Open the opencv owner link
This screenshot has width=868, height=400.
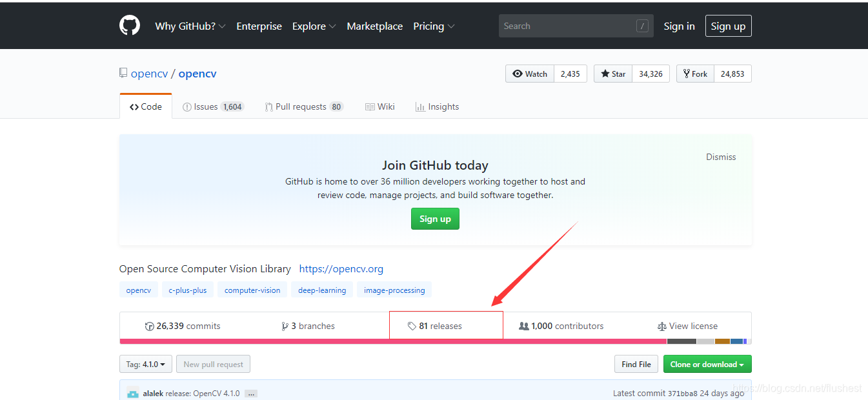click(x=149, y=74)
